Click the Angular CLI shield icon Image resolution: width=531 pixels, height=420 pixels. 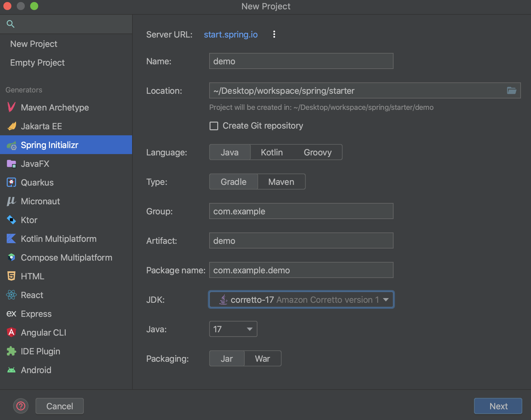click(11, 332)
